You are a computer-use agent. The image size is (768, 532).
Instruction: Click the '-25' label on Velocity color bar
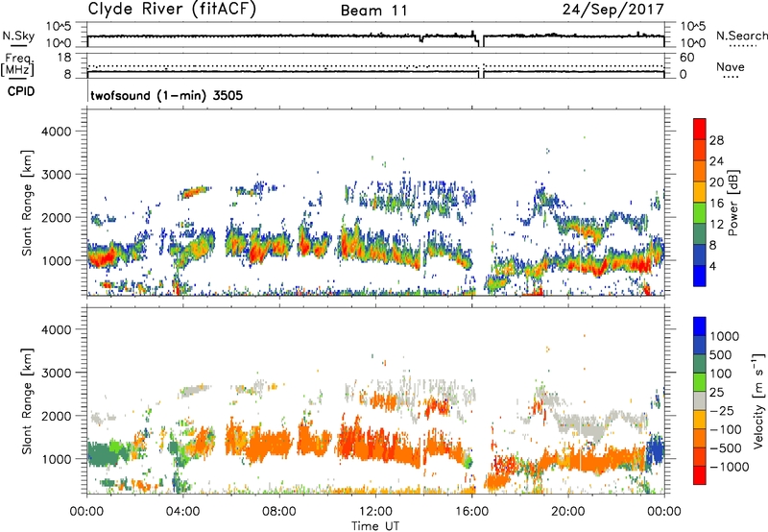click(x=722, y=410)
